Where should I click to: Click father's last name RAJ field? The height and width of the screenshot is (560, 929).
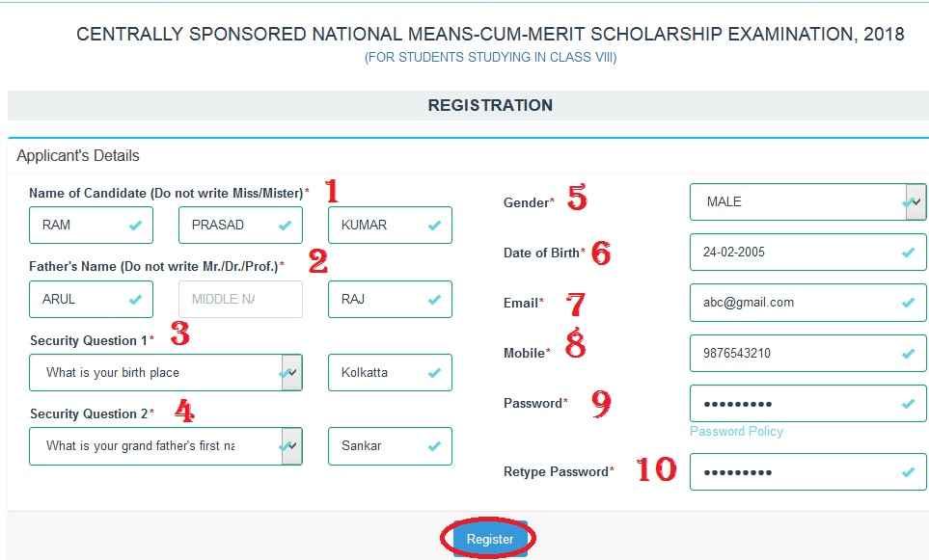[390, 299]
